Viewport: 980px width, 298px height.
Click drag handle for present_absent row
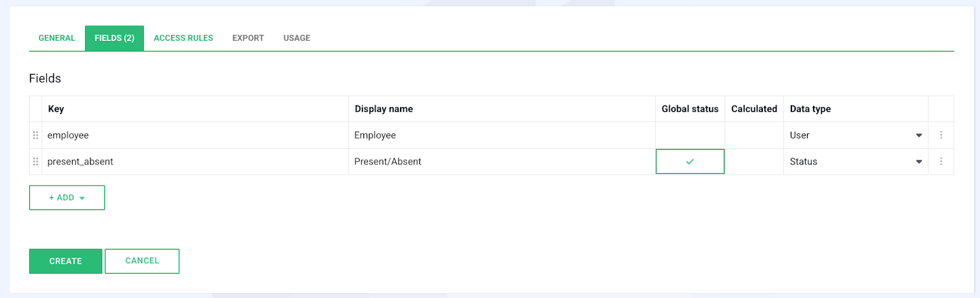(35, 161)
